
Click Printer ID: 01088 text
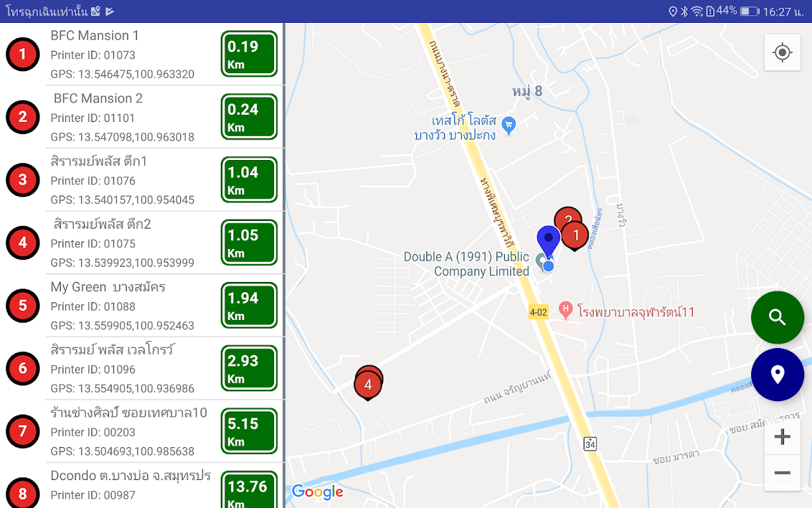93,307
